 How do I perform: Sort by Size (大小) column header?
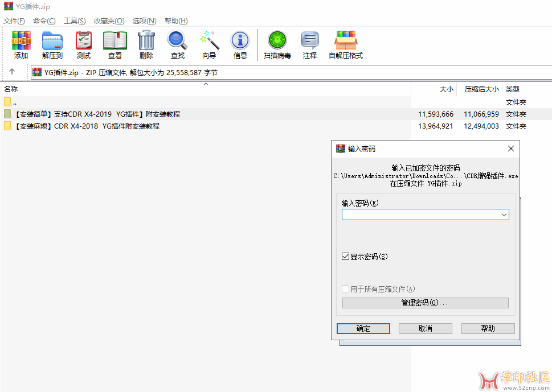[x=447, y=89]
